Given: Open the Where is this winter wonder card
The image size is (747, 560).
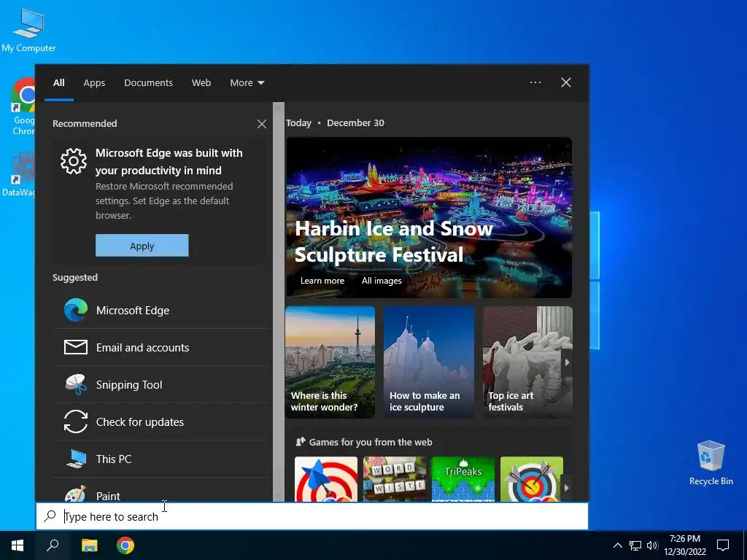Looking at the screenshot, I should point(330,362).
